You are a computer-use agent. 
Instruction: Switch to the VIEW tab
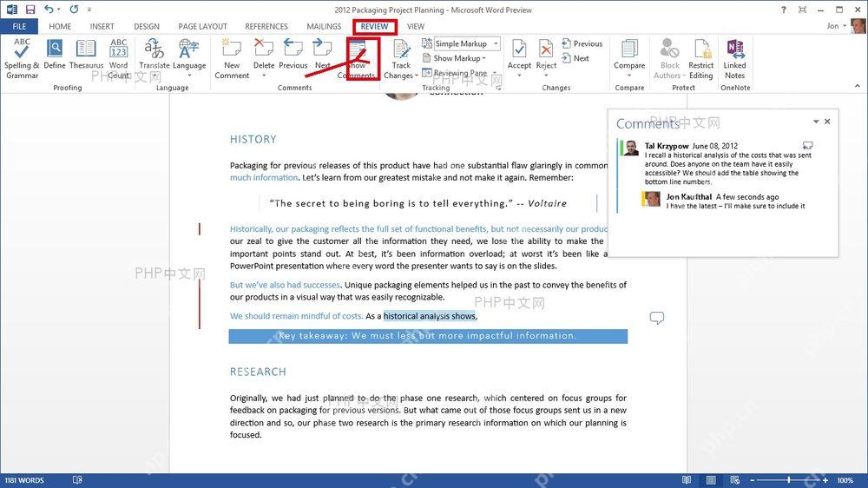click(x=416, y=27)
